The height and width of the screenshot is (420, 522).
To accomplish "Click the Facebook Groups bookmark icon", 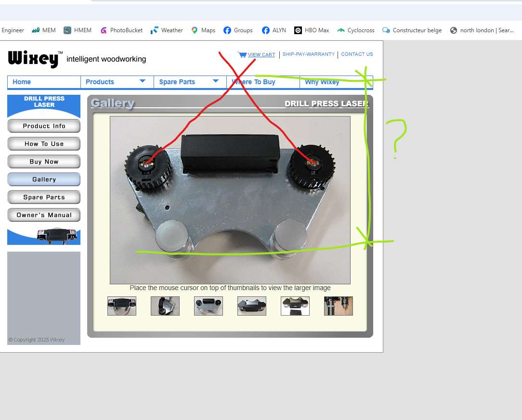I will click(227, 30).
